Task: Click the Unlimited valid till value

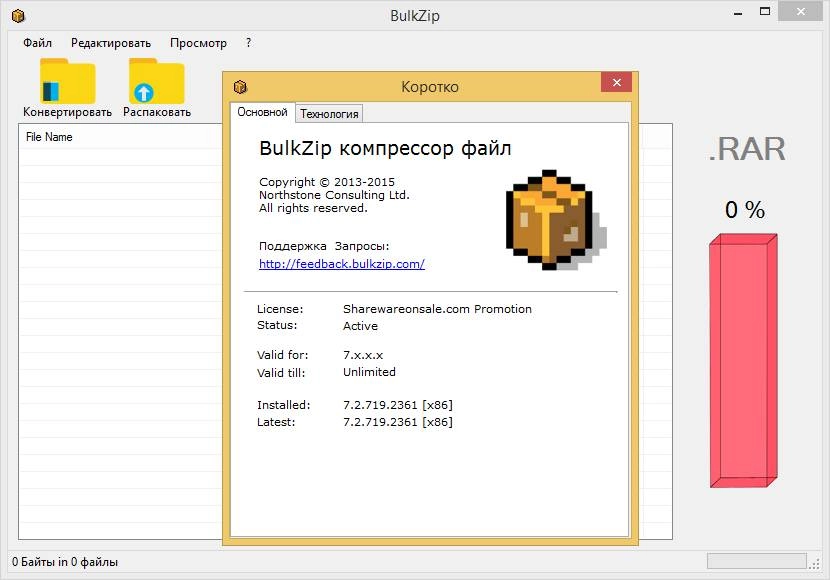Action: (369, 372)
